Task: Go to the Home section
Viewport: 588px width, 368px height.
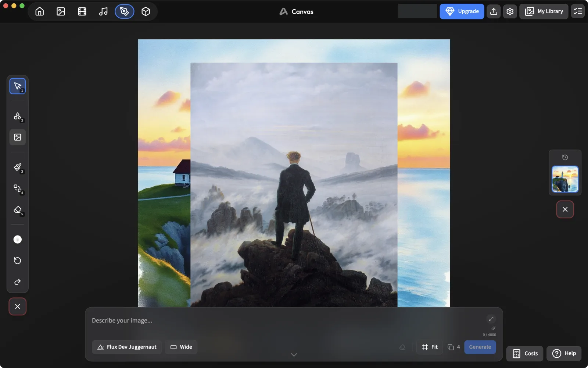Action: [x=40, y=11]
